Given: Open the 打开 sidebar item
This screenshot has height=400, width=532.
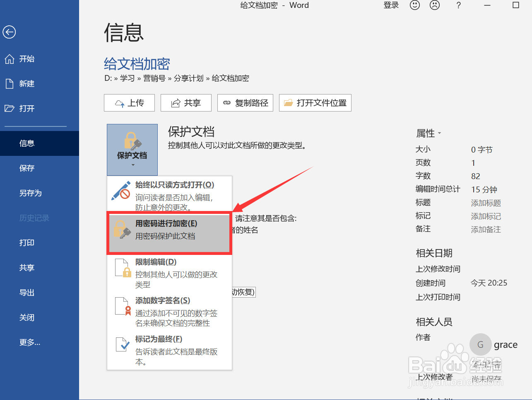Looking at the screenshot, I should [39, 109].
